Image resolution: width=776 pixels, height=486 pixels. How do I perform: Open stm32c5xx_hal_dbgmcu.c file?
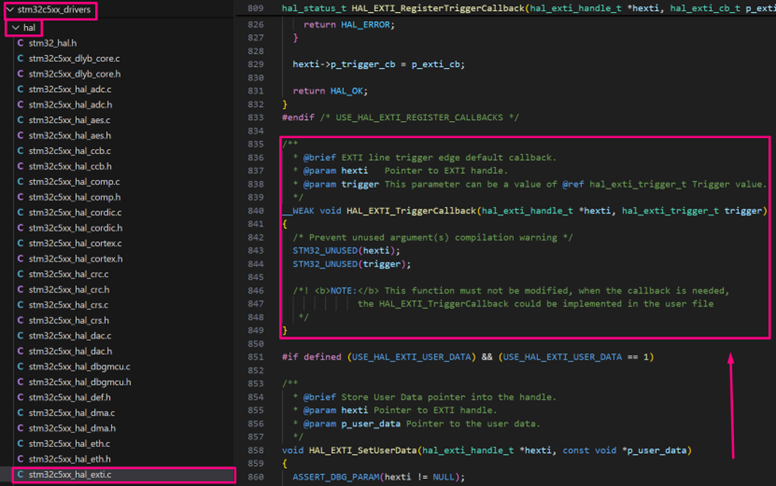[79, 366]
